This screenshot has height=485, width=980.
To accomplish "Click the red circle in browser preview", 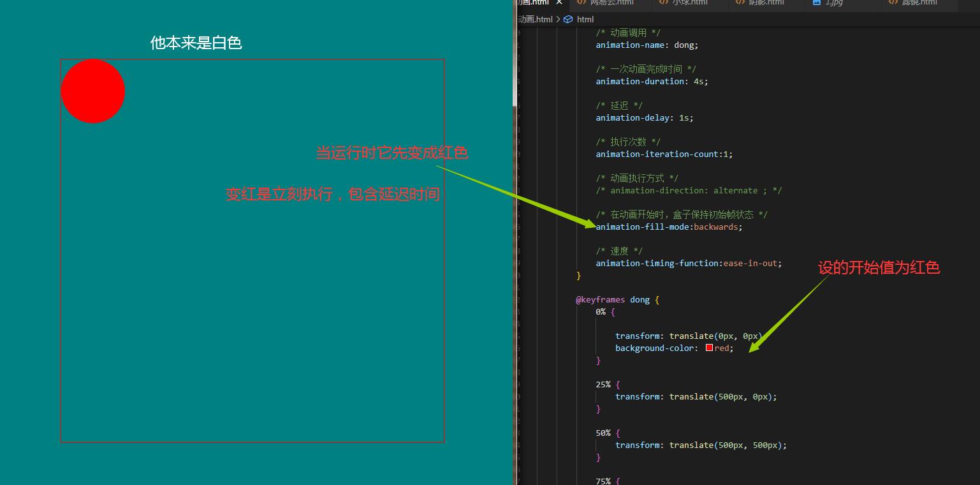I will [x=93, y=91].
